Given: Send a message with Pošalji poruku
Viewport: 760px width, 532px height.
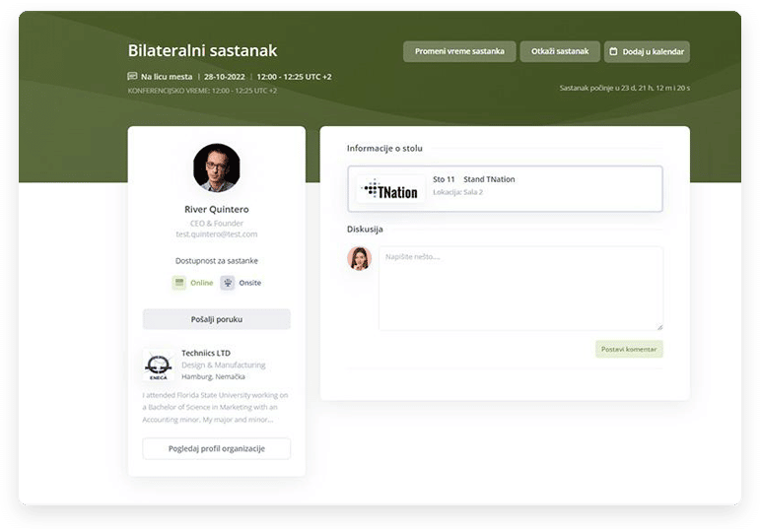Looking at the screenshot, I should click(217, 319).
